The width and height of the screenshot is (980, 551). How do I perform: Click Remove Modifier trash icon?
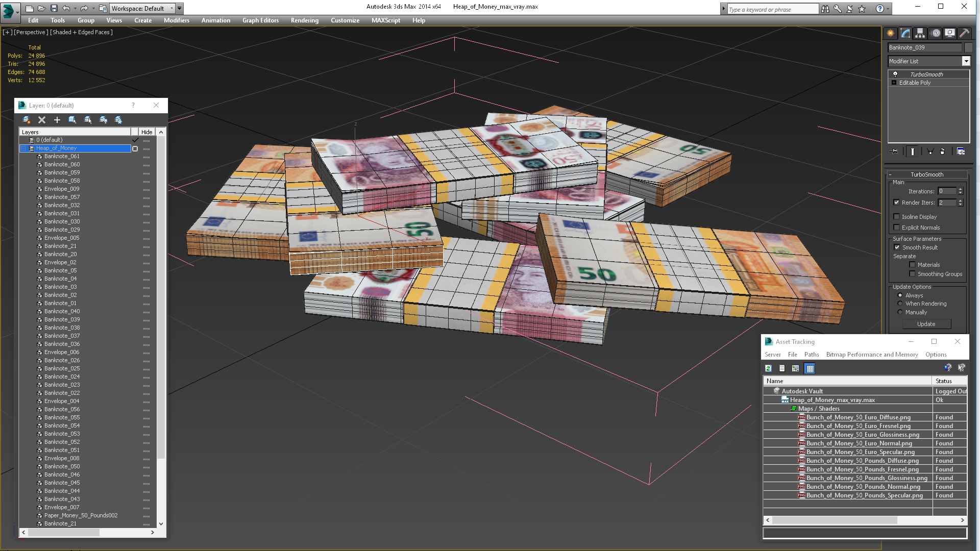[943, 152]
